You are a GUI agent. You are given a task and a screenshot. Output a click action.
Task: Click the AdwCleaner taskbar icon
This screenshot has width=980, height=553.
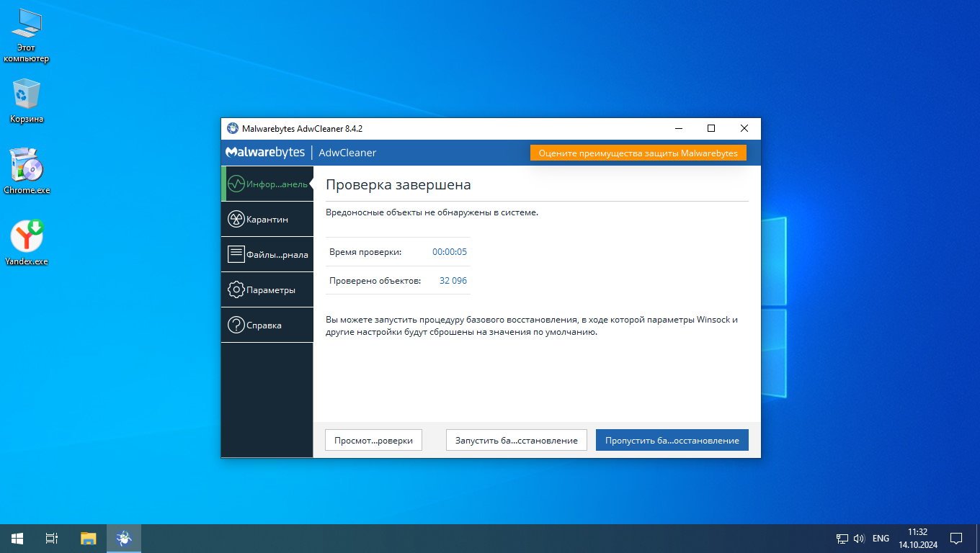pos(124,538)
